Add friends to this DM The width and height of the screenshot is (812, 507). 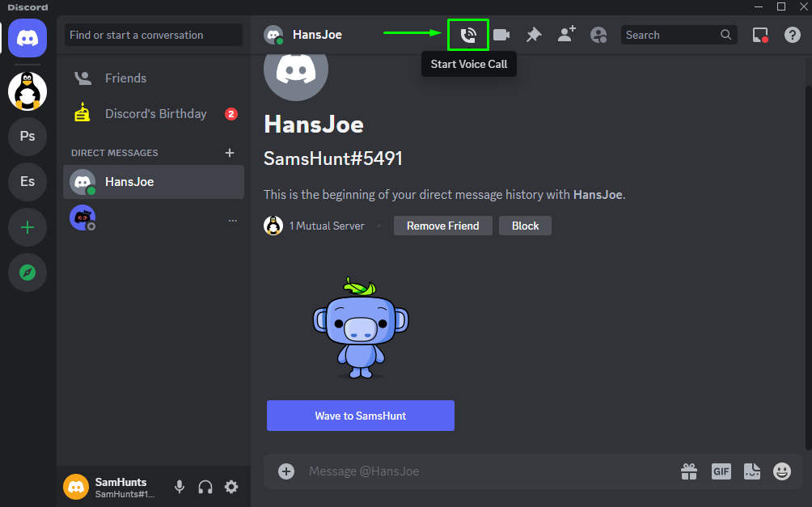pos(566,34)
